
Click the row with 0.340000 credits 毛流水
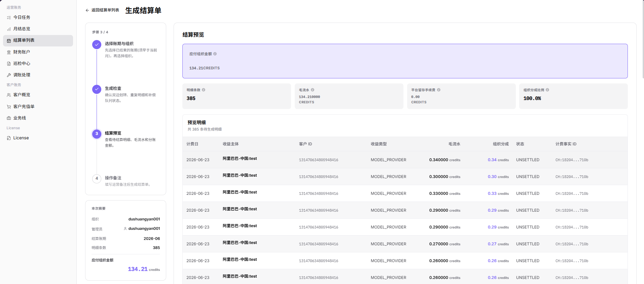405,160
